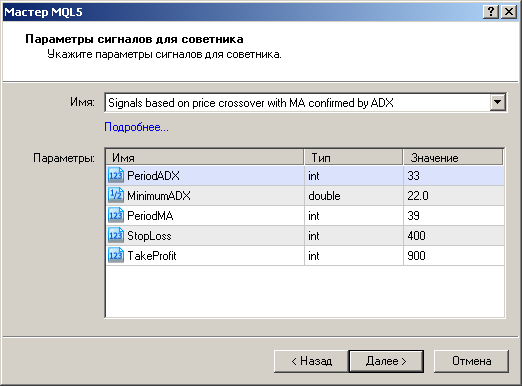Select the StopLoss parameter name
The image size is (522, 386).
(x=149, y=236)
